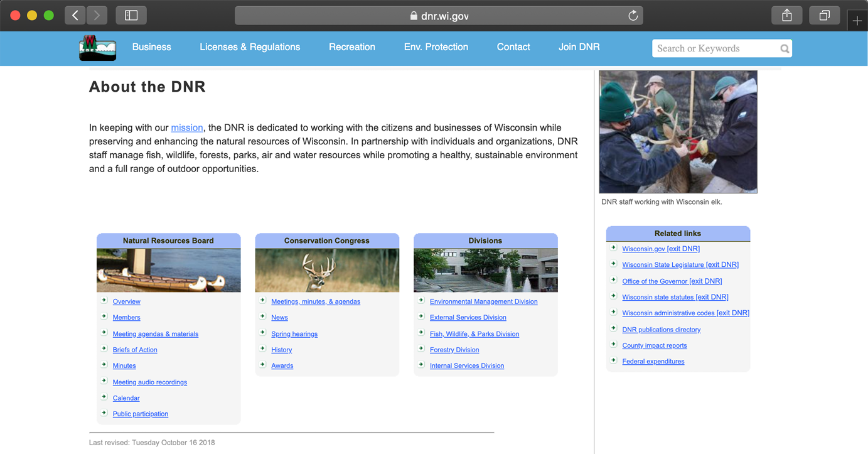
Task: Click the building image under Divisions
Action: (486, 270)
